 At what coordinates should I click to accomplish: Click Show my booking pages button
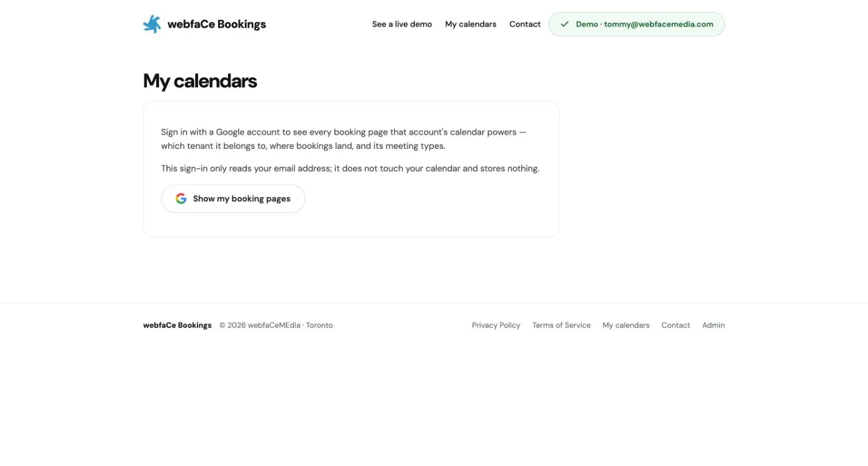[x=233, y=199]
